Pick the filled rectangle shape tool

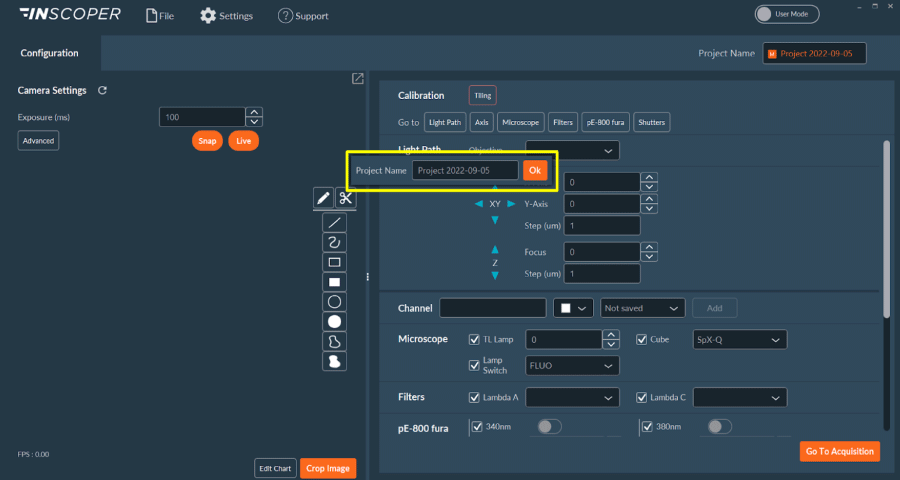(x=335, y=282)
